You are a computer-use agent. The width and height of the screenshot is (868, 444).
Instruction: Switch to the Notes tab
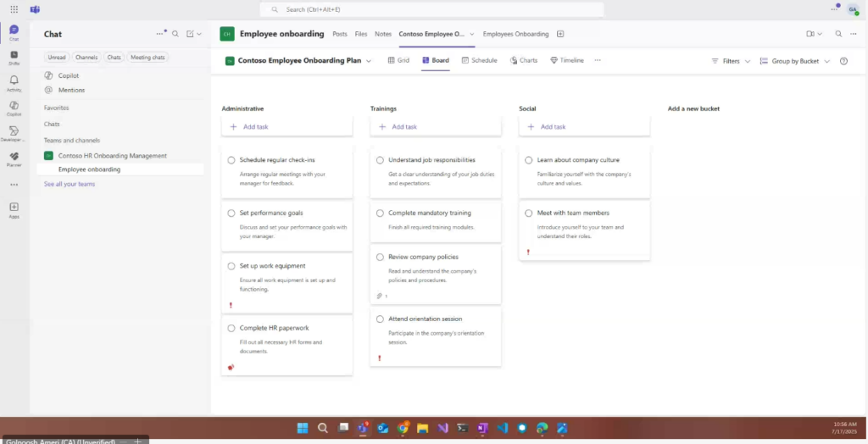[383, 34]
